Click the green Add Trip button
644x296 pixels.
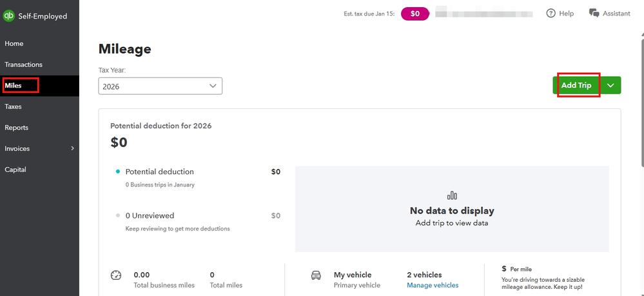576,85
